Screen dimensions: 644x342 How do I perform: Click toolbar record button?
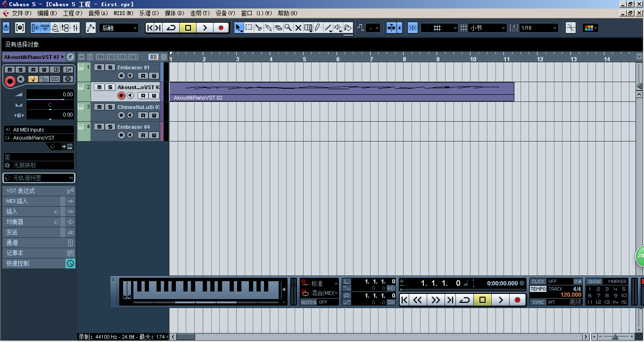pos(221,28)
